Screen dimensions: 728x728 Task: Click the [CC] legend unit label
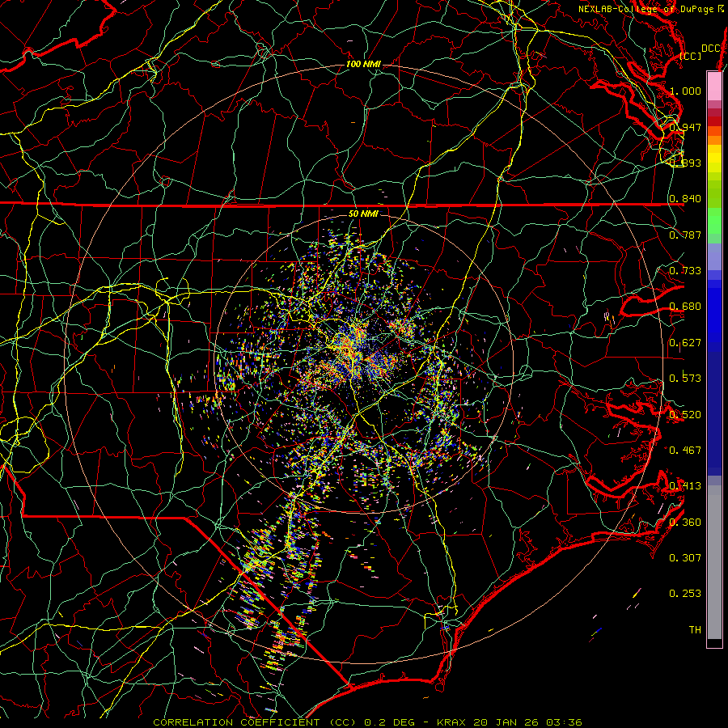click(x=691, y=56)
